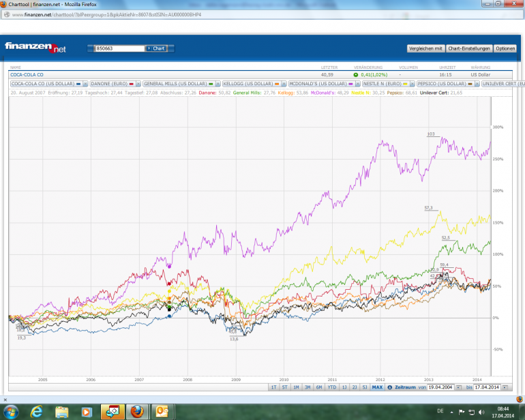This screenshot has width=525, height=420.
Task: Select the 1T time range
Action: pos(273,387)
